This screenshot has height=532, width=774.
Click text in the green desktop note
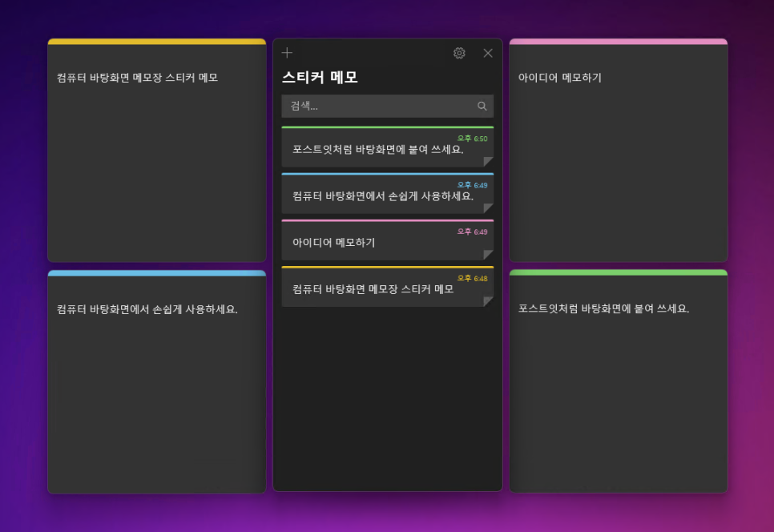tap(603, 308)
